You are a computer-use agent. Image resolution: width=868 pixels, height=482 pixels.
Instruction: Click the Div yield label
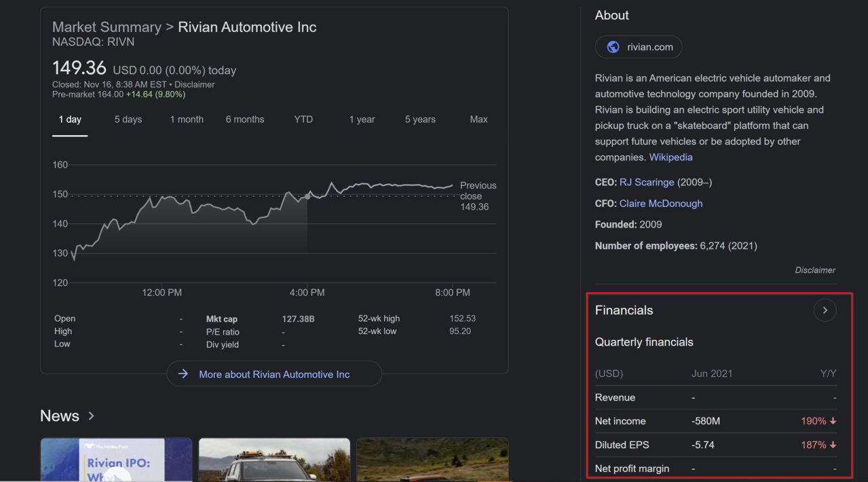tap(223, 345)
